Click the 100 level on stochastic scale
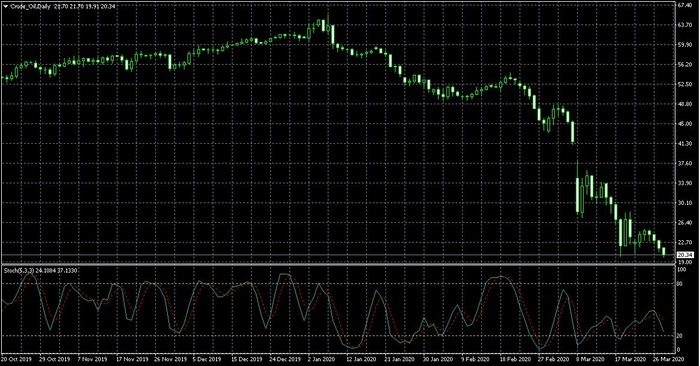 pyautogui.click(x=682, y=270)
